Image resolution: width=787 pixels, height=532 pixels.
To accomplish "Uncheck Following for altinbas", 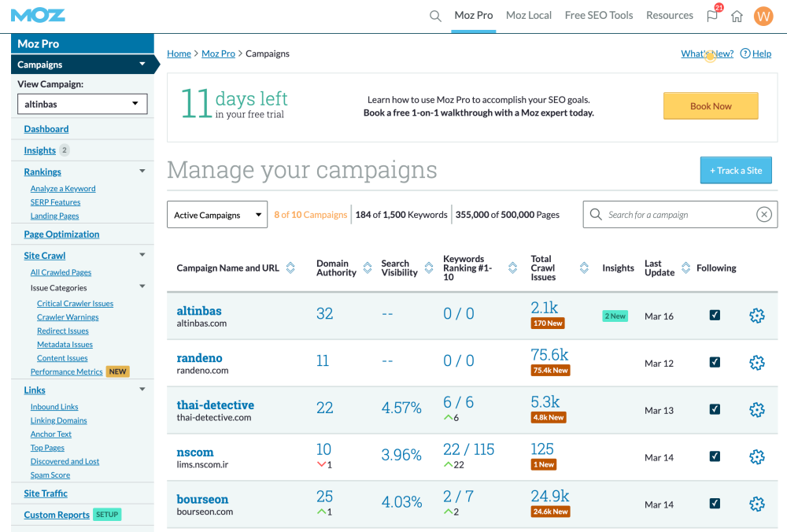I will pos(715,315).
